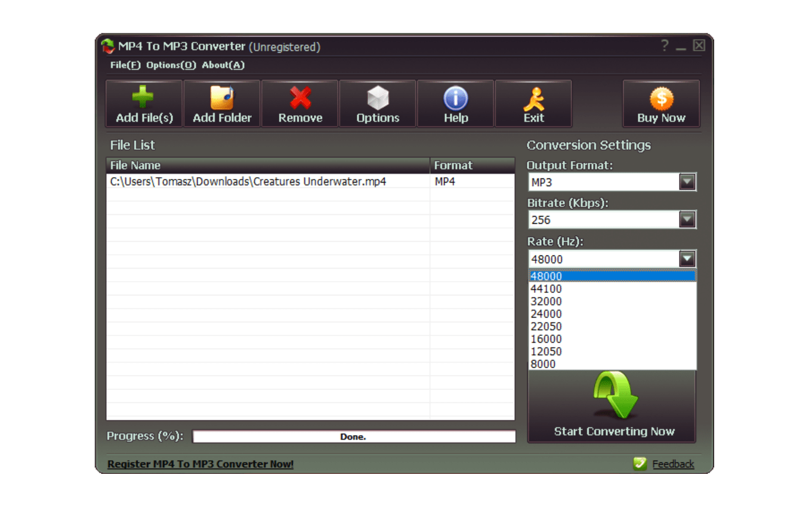This screenshot has height=518, width=812.
Task: Click the Progress bar showing Done.
Action: 354,437
